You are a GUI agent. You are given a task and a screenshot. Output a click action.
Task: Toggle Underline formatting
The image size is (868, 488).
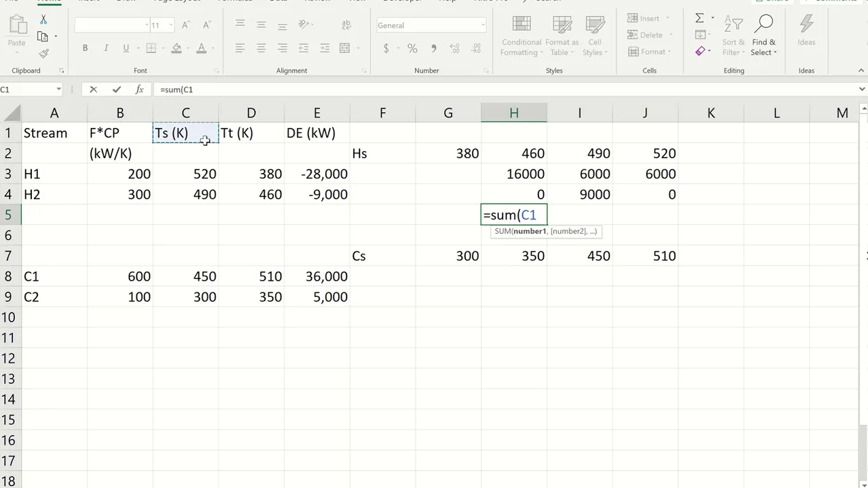tap(125, 48)
